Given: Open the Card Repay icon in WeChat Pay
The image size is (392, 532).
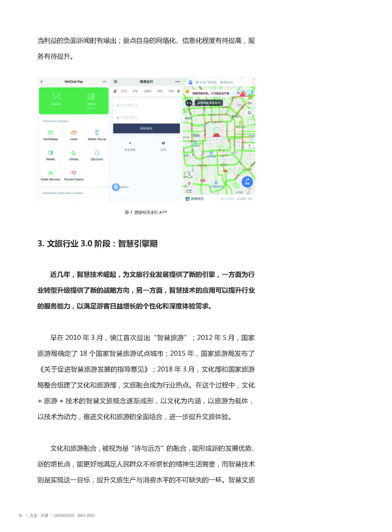Looking at the screenshot, I should (50, 133).
